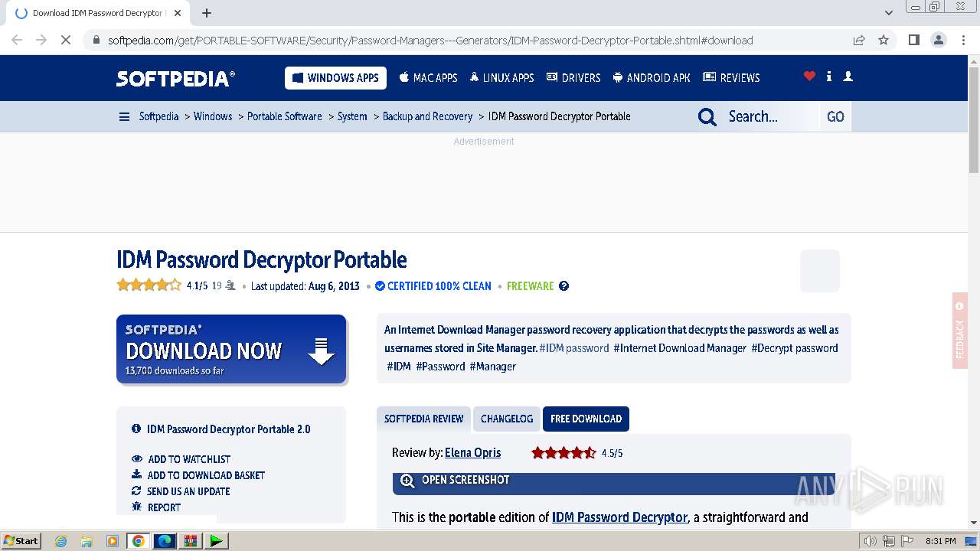Viewport: 980px width, 551px height.
Task: Click the browser forward arrow
Action: pos(41,40)
